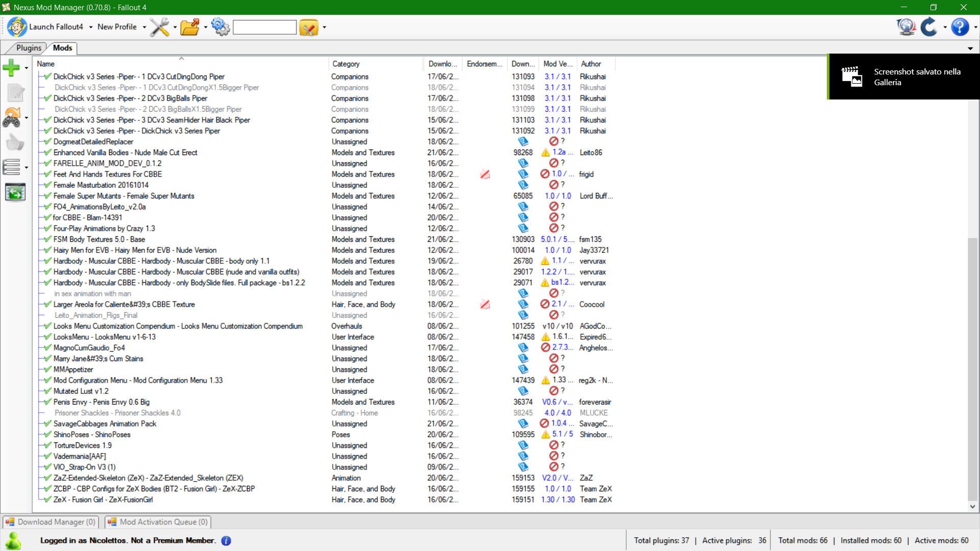This screenshot has width=980, height=551.
Task: Click the globe icon in the toolbar
Action: pos(906,27)
